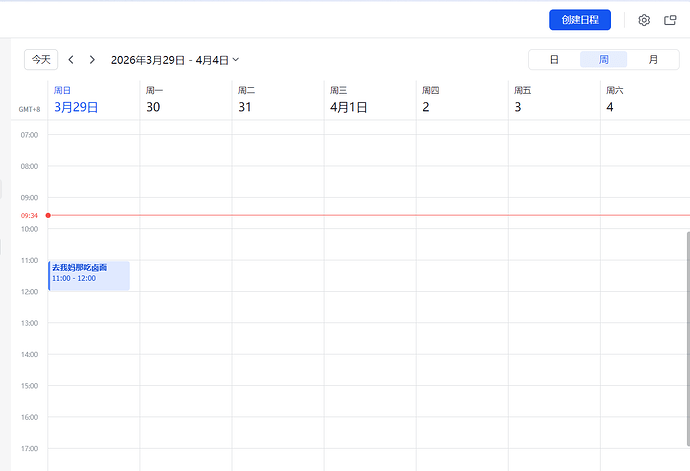Viewport: 690px width, 471px height.
Task: Switch to 月 month view
Action: [x=653, y=60]
